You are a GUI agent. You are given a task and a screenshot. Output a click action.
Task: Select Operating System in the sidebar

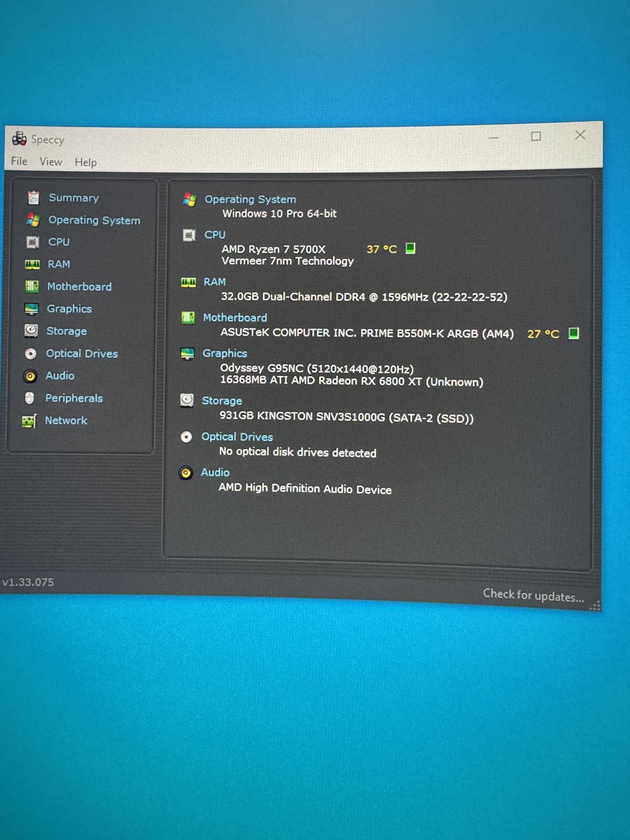pyautogui.click(x=94, y=220)
